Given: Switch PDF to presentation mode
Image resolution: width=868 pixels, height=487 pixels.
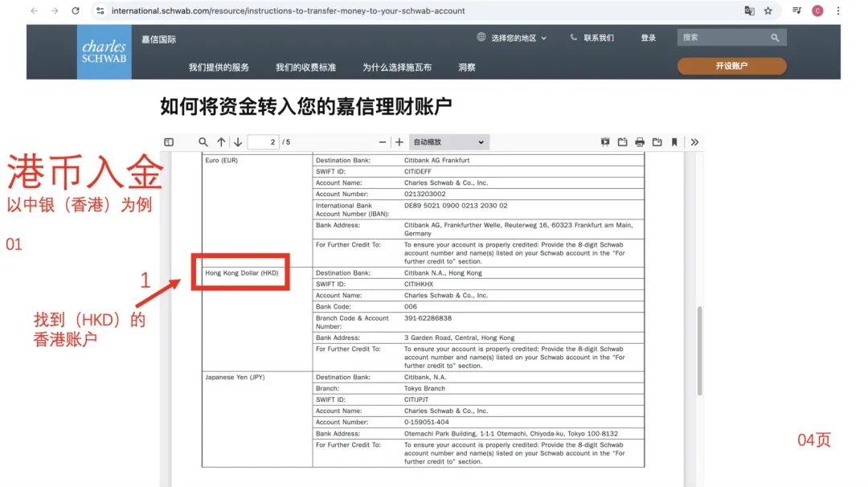Looking at the screenshot, I should [605, 142].
